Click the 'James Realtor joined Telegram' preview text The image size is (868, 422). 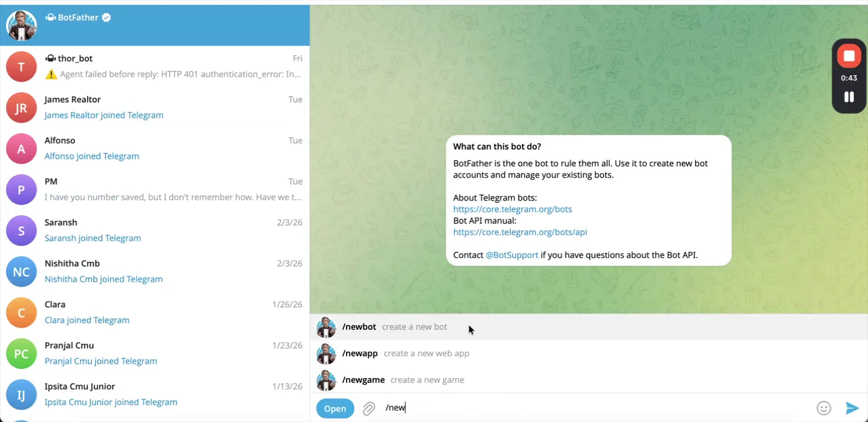[x=104, y=115]
